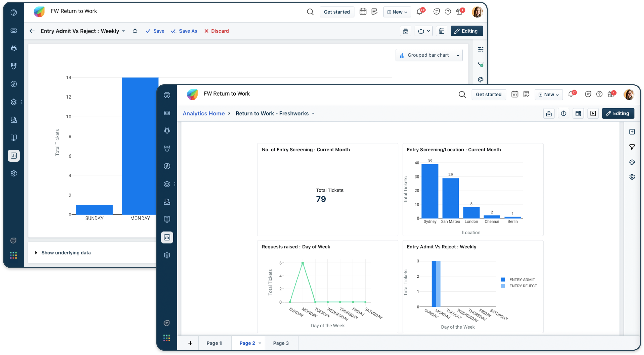Open problems bug icon in front sidebar
Screen dimensions: 644x355
pos(167,131)
